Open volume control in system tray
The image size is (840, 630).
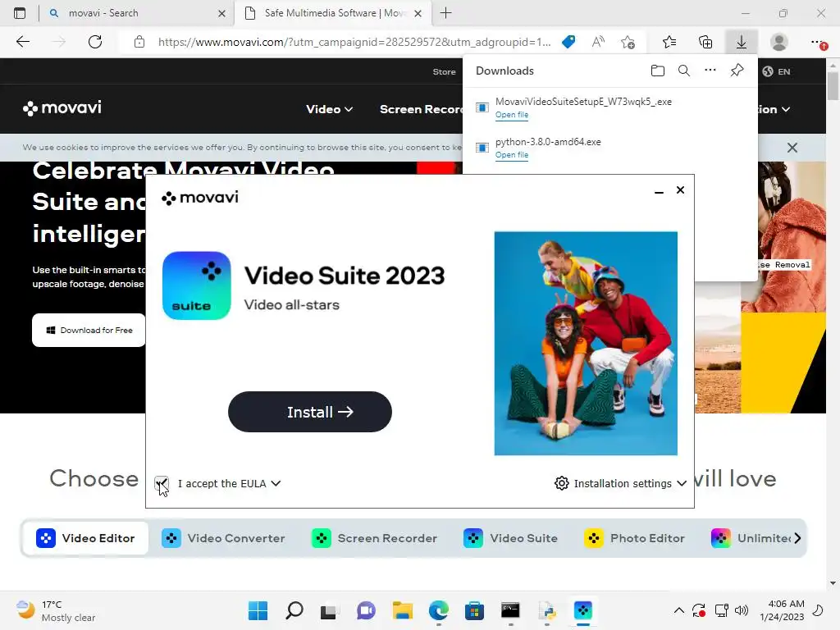pyautogui.click(x=742, y=610)
